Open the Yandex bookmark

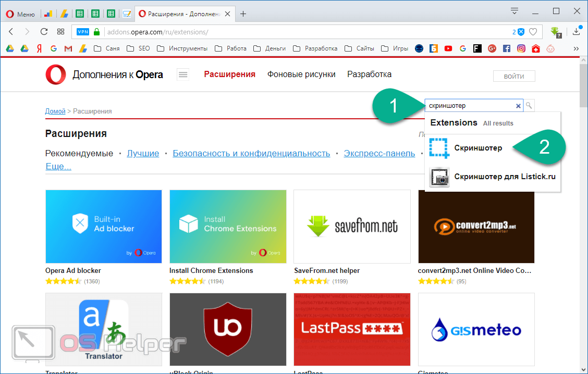coord(39,48)
